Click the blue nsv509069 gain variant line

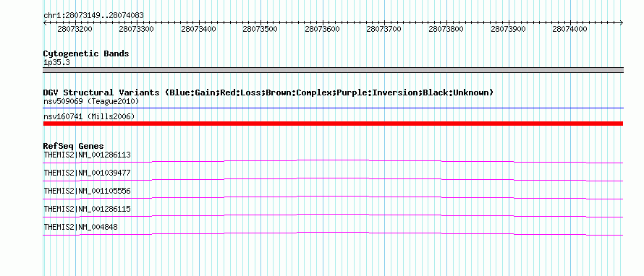point(333,108)
